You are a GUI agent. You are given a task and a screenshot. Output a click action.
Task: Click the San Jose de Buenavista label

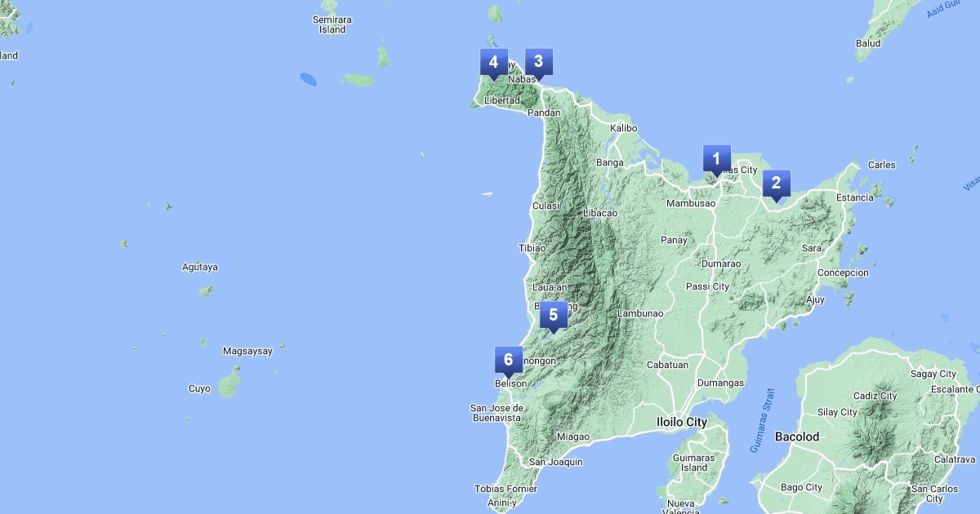point(496,413)
